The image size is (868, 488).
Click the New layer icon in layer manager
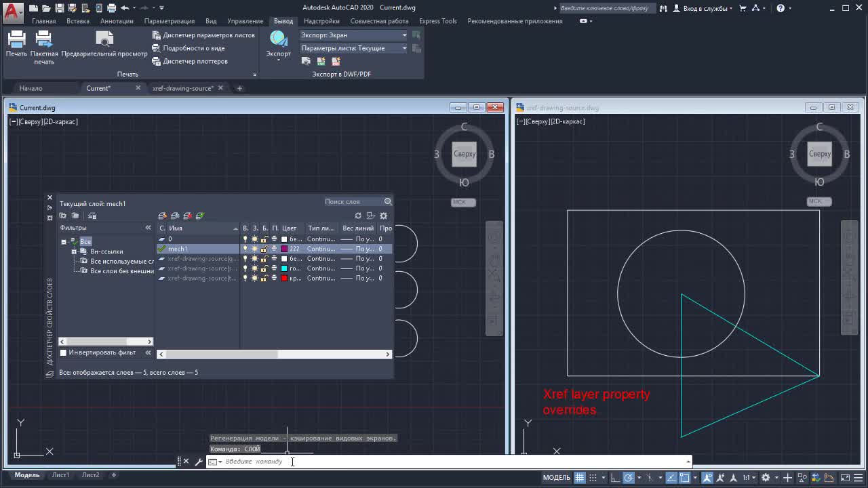163,216
